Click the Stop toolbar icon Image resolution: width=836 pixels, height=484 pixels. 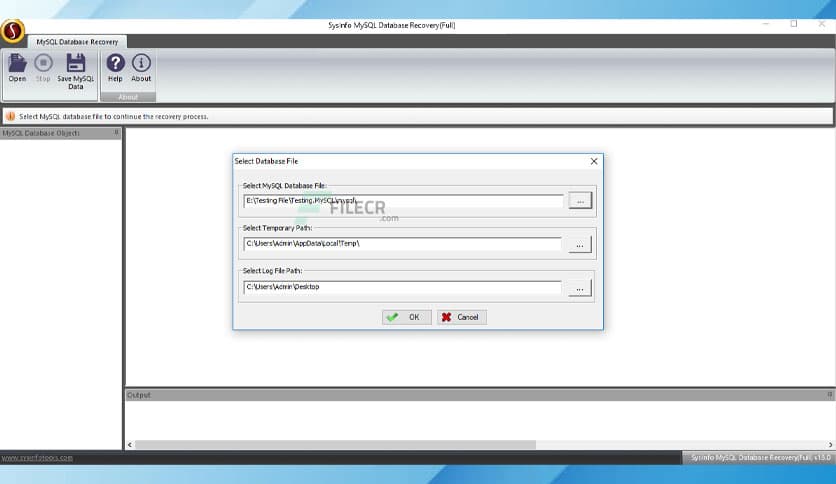click(43, 68)
